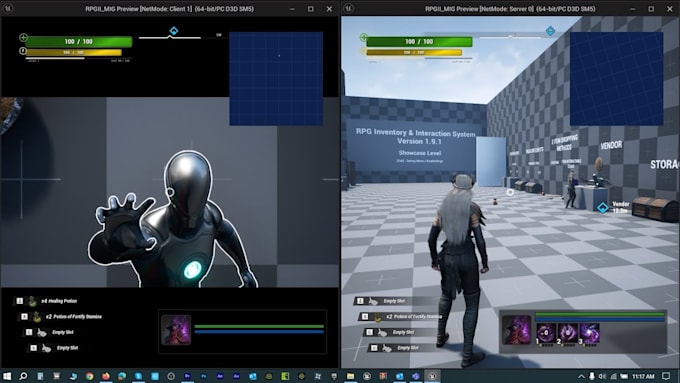This screenshot has height=383, width=680.
Task: Click green health line beside Client 1 portrait
Action: point(259,326)
